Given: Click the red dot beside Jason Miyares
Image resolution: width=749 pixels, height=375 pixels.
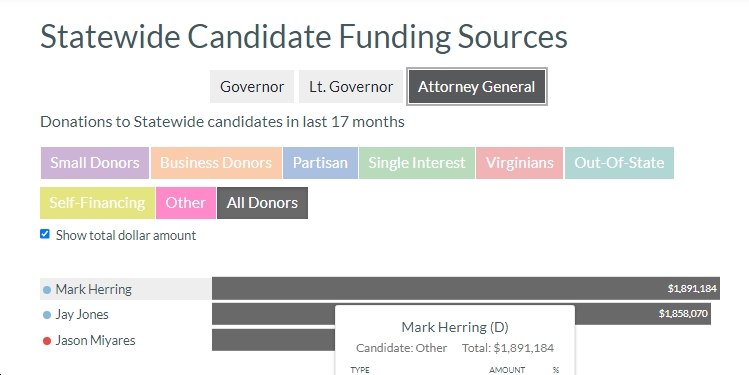Looking at the screenshot, I should [47, 341].
